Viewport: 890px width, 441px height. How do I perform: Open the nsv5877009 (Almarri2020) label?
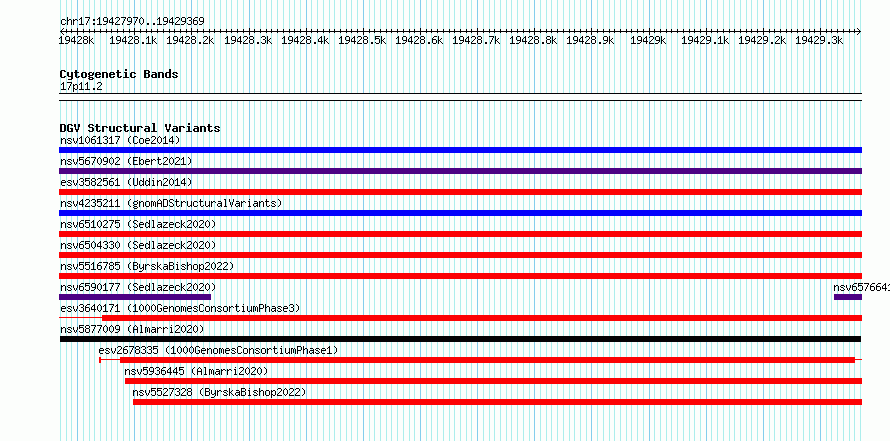click(132, 329)
